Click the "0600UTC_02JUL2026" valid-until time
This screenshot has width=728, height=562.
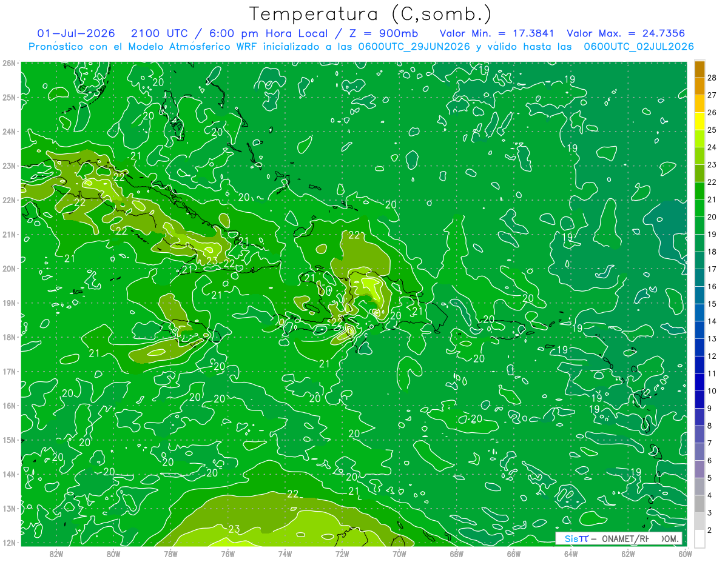click(x=639, y=47)
